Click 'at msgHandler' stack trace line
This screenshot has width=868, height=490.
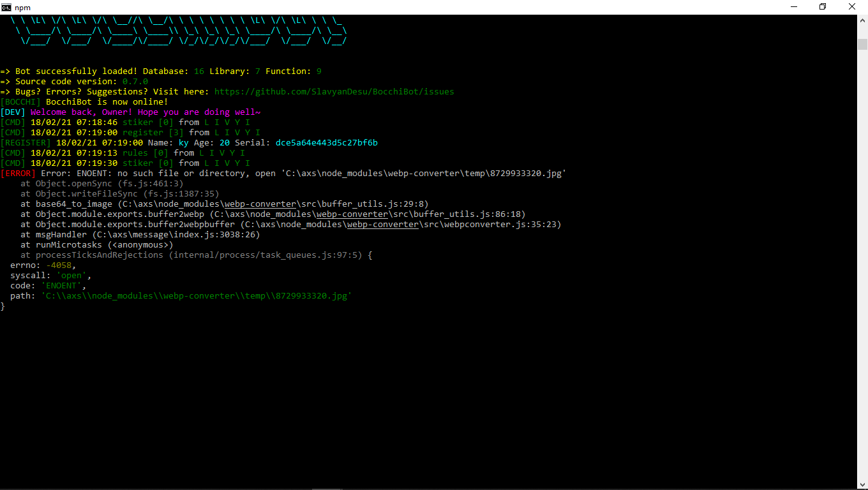click(140, 235)
